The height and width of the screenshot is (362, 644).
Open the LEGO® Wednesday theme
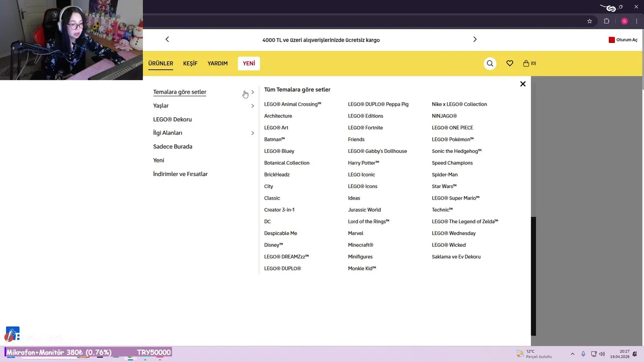(x=454, y=233)
